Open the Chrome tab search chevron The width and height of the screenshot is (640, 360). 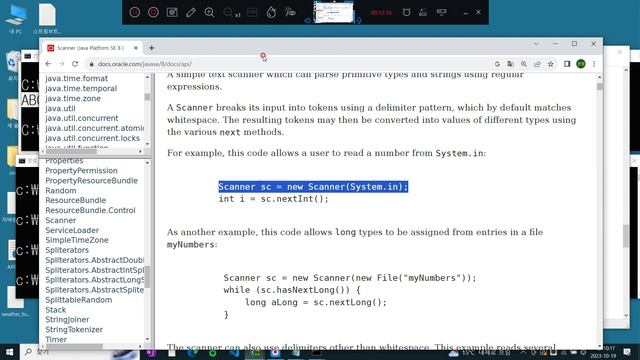[x=536, y=44]
